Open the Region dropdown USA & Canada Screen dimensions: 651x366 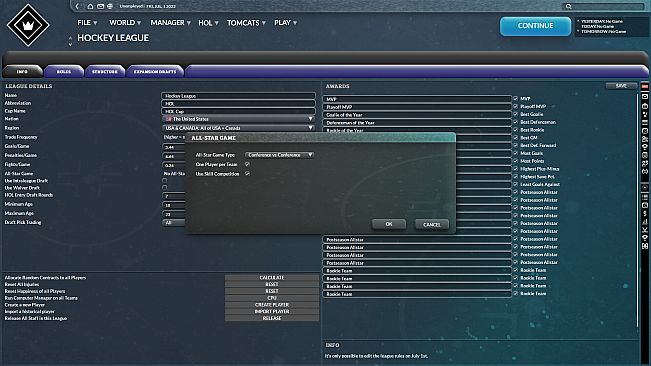click(x=238, y=128)
